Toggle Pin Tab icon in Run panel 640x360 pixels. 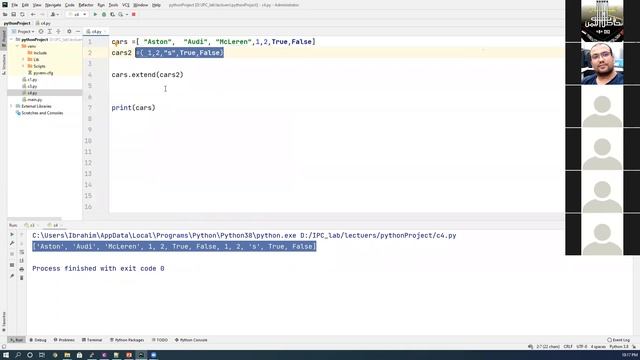(12, 276)
